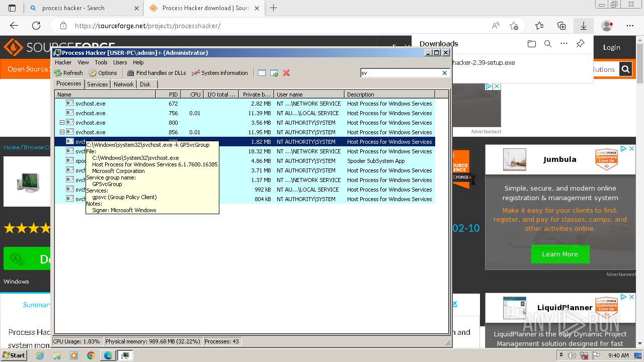
Task: Click Learn More in Jumbula ad
Action: coord(560,254)
